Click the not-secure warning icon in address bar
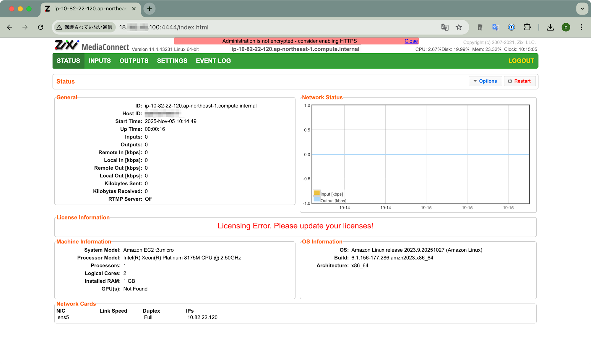The height and width of the screenshot is (364, 591). (59, 27)
